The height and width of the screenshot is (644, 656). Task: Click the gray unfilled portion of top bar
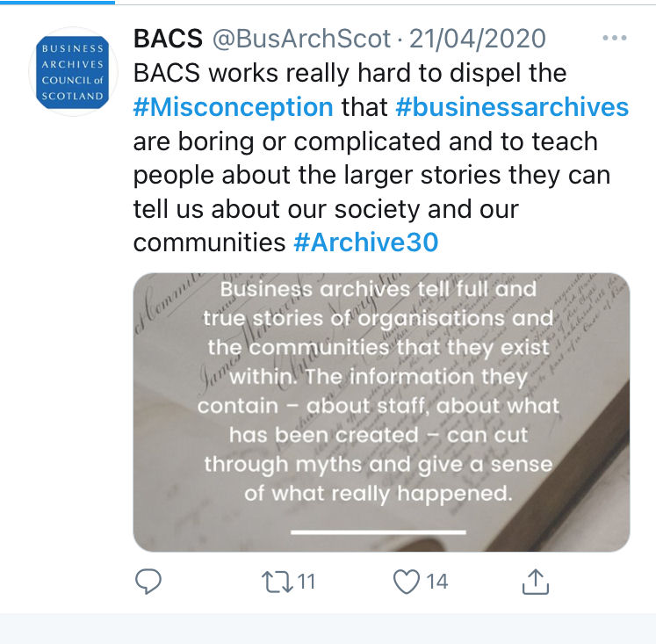point(386,3)
